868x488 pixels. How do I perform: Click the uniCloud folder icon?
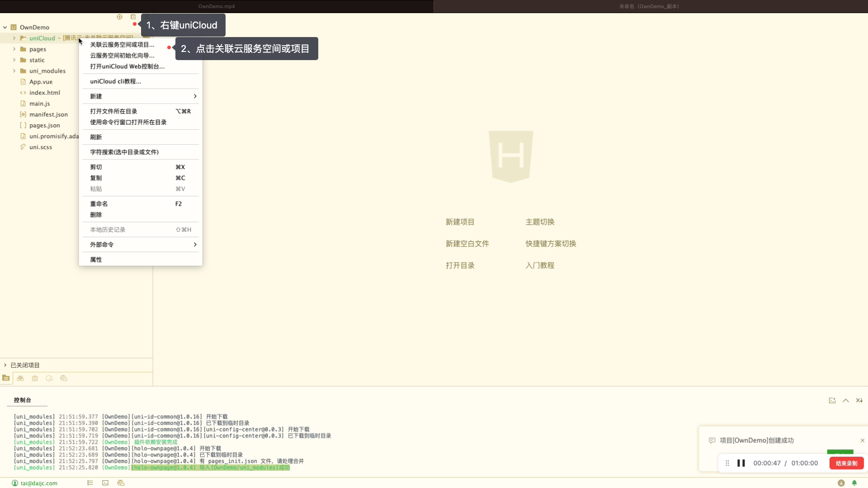pos(23,38)
